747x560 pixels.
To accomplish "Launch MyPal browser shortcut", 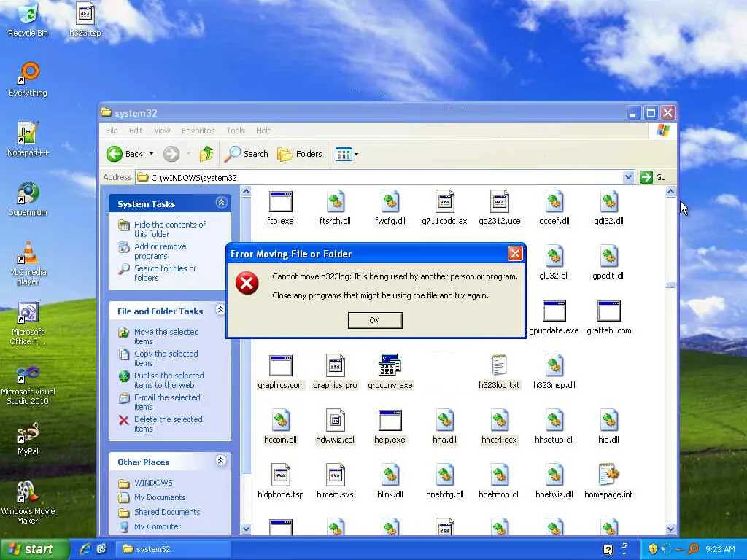I will pos(28,438).
